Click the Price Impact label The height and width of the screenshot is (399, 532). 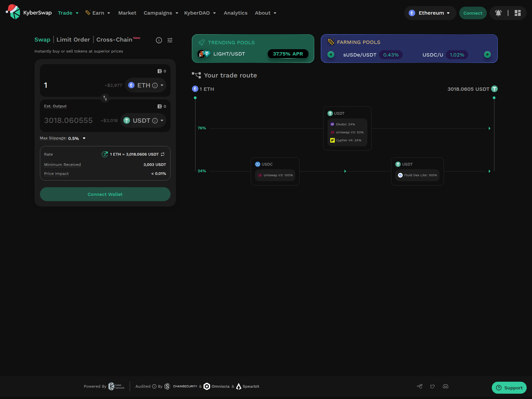pyautogui.click(x=56, y=174)
